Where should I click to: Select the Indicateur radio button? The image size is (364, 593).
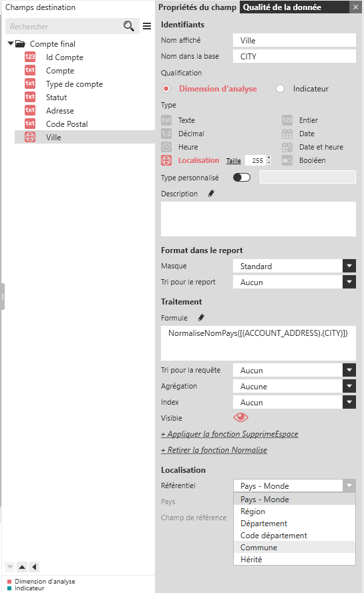280,89
